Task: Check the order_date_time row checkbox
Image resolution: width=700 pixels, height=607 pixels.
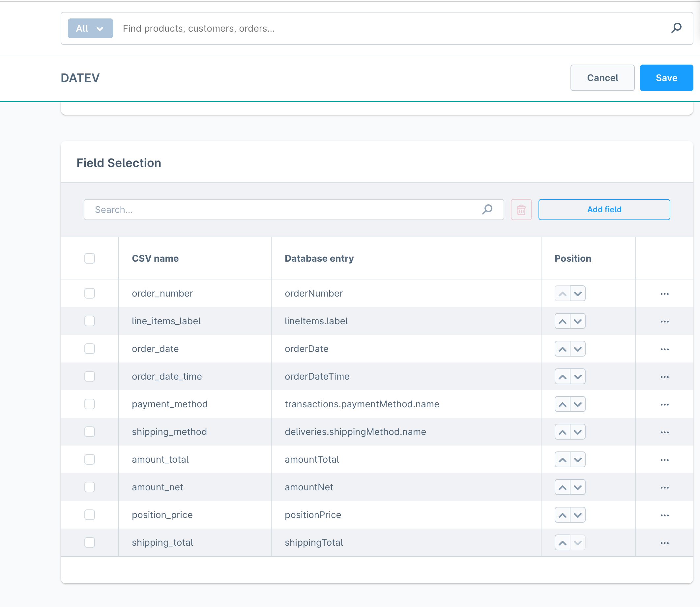Action: 89,377
